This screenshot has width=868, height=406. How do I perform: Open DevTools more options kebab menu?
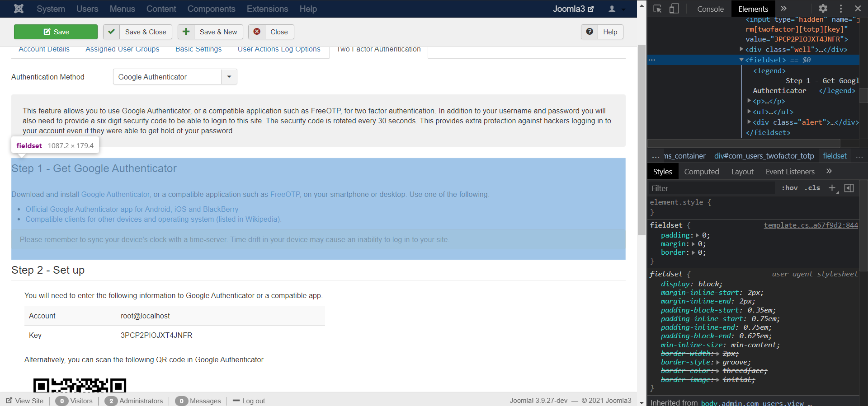point(841,9)
